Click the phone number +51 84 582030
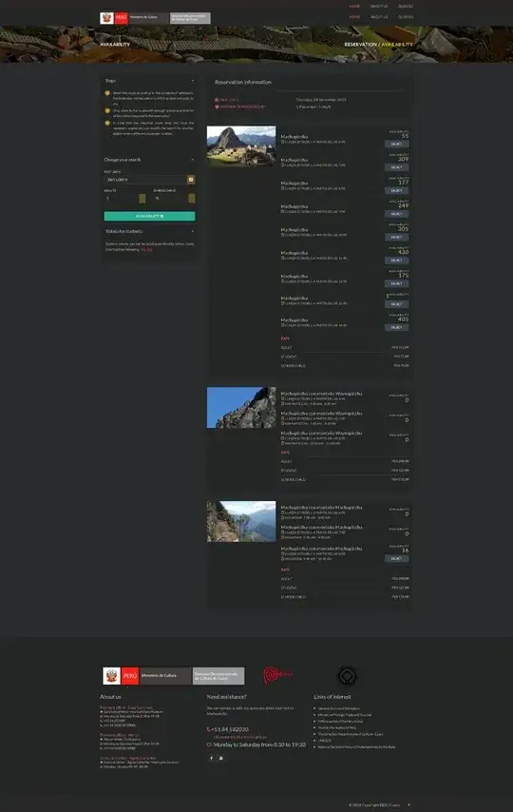 tap(228, 729)
